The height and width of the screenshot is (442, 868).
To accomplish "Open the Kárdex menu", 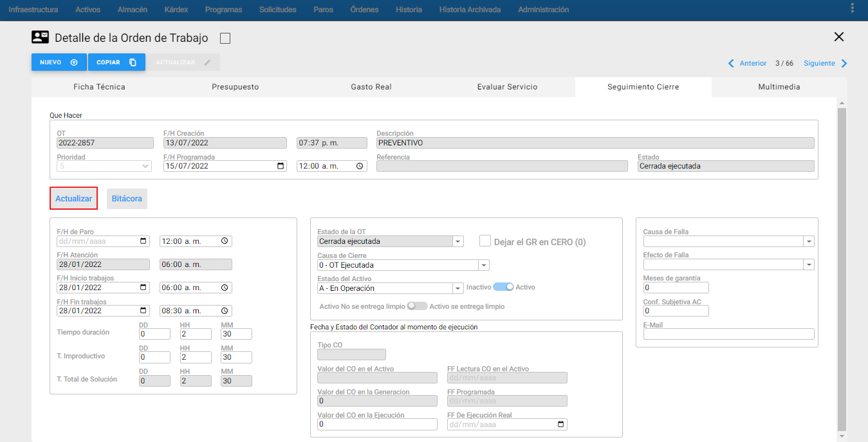I will 176,10.
